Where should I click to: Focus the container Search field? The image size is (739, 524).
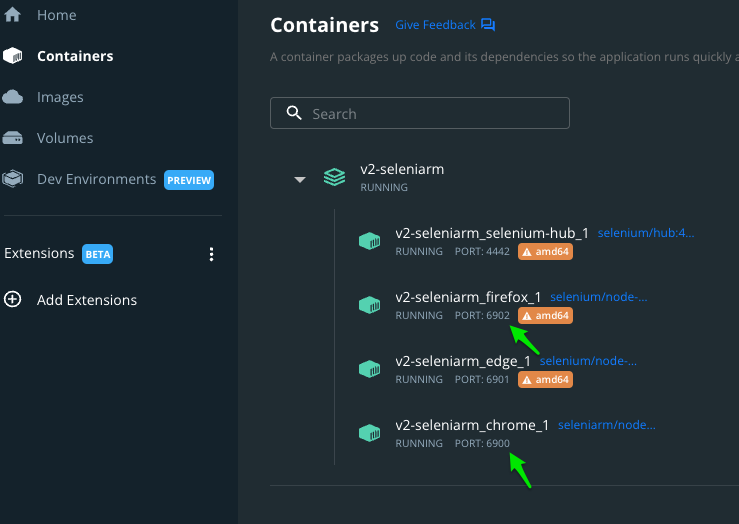pyautogui.click(x=419, y=113)
